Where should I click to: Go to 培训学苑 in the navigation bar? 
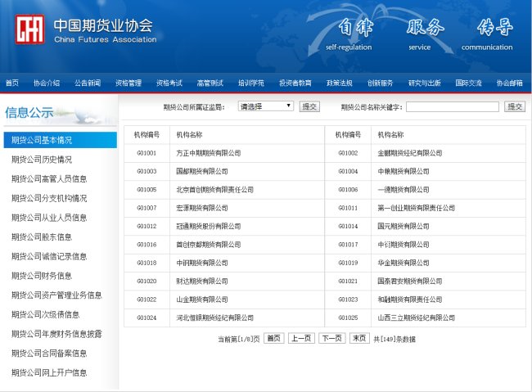pos(250,83)
